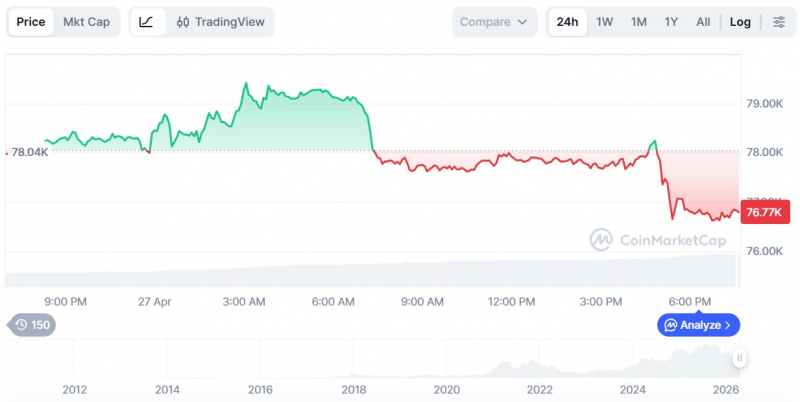Image resolution: width=800 pixels, height=402 pixels.
Task: Select the 1M time range
Action: click(x=638, y=22)
